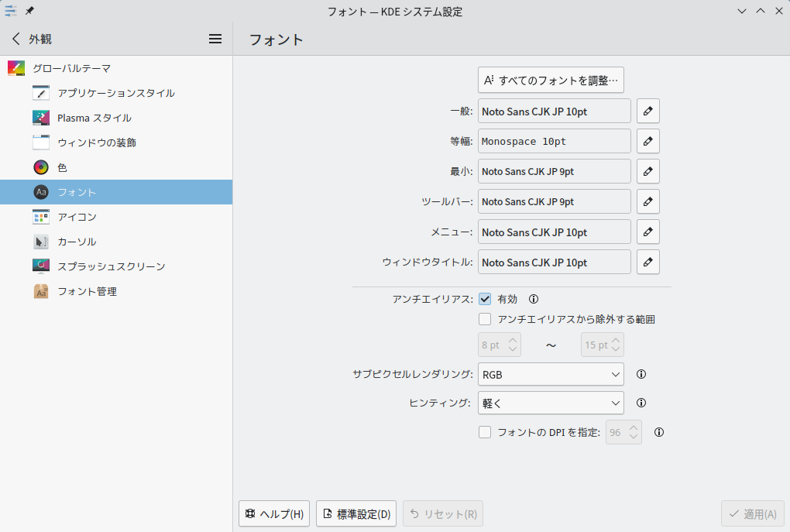Image resolution: width=790 pixels, height=532 pixels.
Task: Click the リセット(R) button
Action: coord(443,513)
